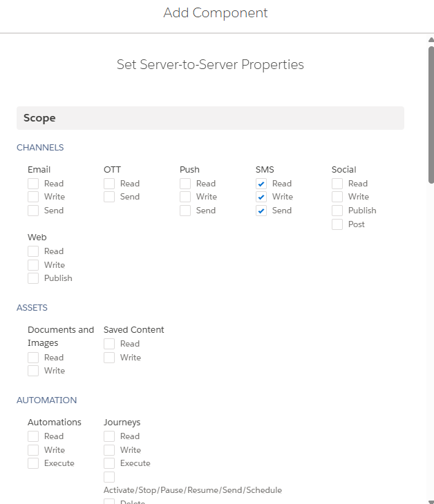Screen dimensions: 434x504
Task: Disable SMS Write permission
Action: click(261, 197)
